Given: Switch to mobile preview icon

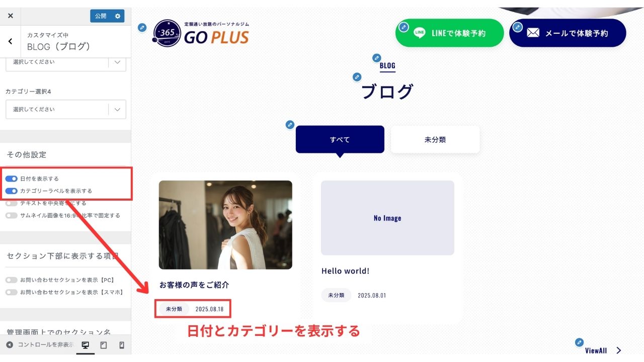Looking at the screenshot, I should tap(121, 345).
